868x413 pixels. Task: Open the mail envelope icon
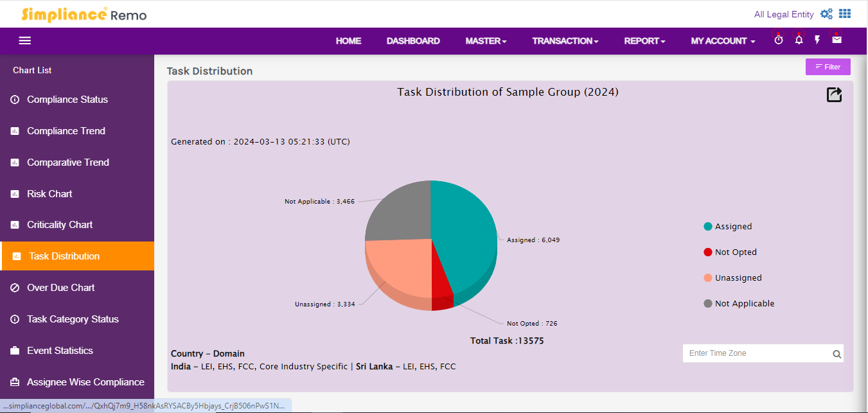[837, 39]
